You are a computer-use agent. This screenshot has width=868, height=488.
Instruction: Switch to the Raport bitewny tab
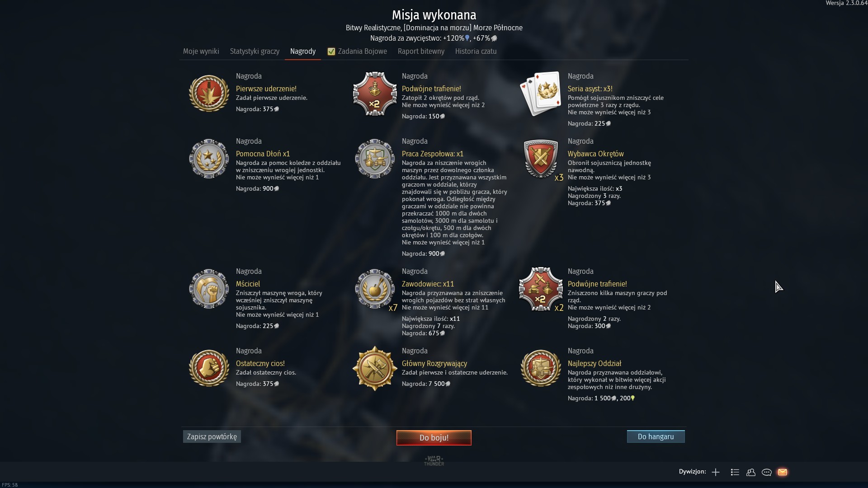tap(421, 52)
